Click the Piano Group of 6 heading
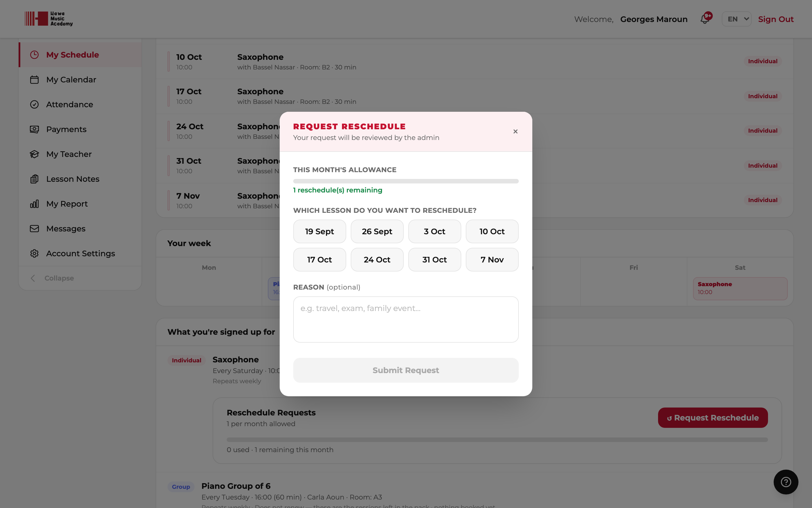 [x=236, y=486]
